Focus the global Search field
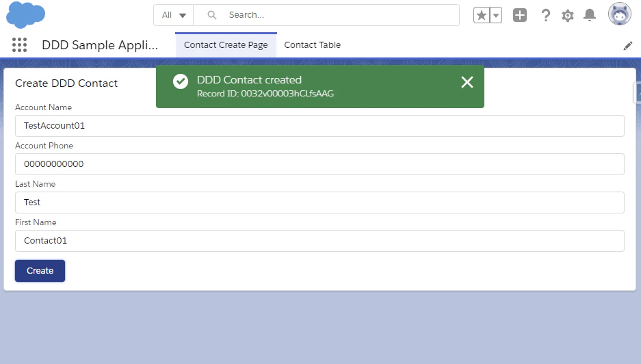The width and height of the screenshot is (641, 364). 326,15
